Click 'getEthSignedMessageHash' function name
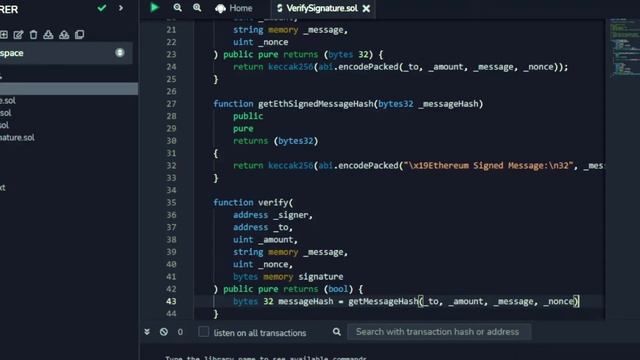This screenshot has height=360, width=640. tap(316, 104)
